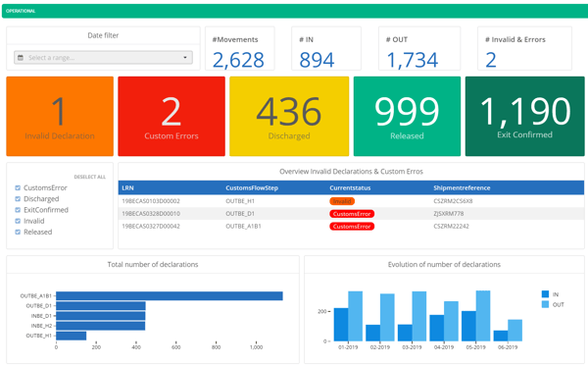Sort by the LRN column header

(127, 188)
